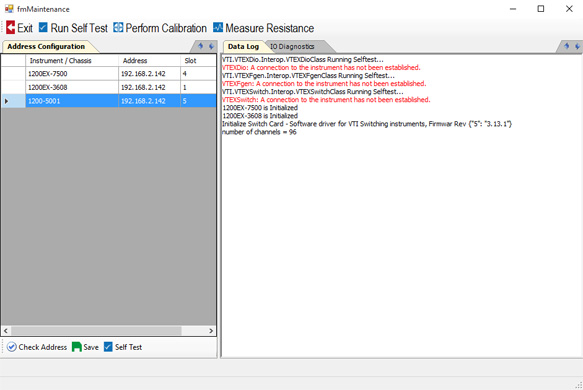The width and height of the screenshot is (583, 390).
Task: Click address cell of 1200EX-3608 row
Action: tap(149, 87)
